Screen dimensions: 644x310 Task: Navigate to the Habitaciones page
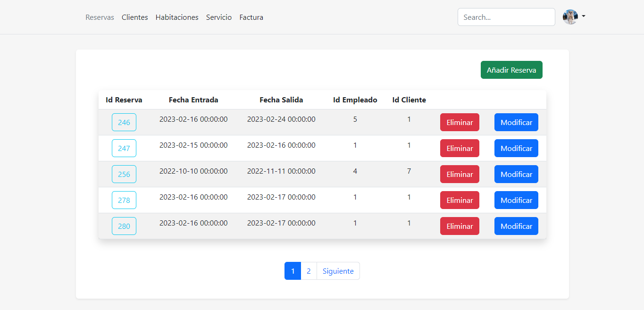177,17
